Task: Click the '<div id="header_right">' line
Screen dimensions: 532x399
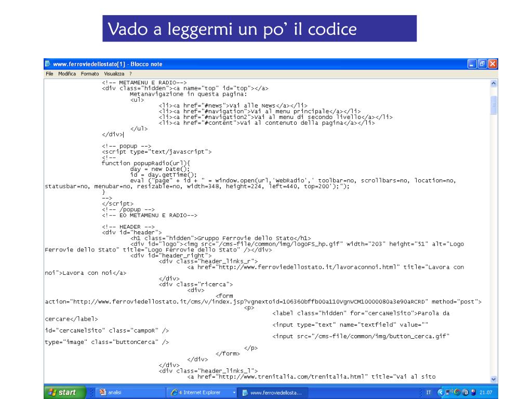Action: [x=170, y=256]
